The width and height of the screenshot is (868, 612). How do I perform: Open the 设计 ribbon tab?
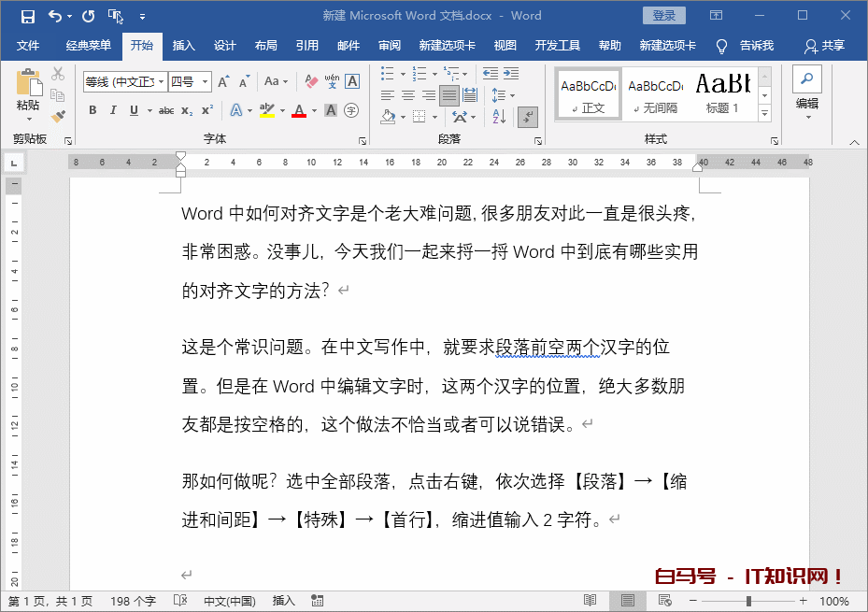(x=224, y=44)
